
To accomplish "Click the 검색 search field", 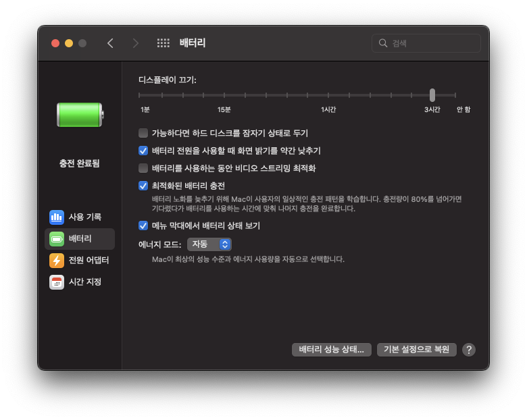I will pyautogui.click(x=426, y=43).
